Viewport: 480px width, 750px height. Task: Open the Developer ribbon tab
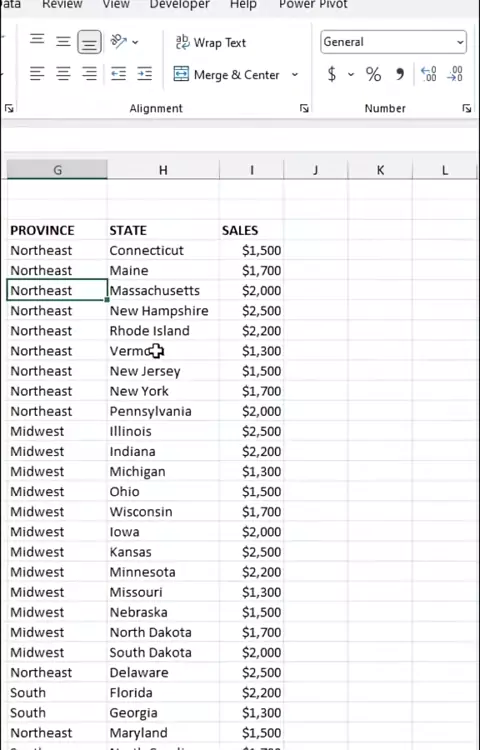click(x=180, y=4)
